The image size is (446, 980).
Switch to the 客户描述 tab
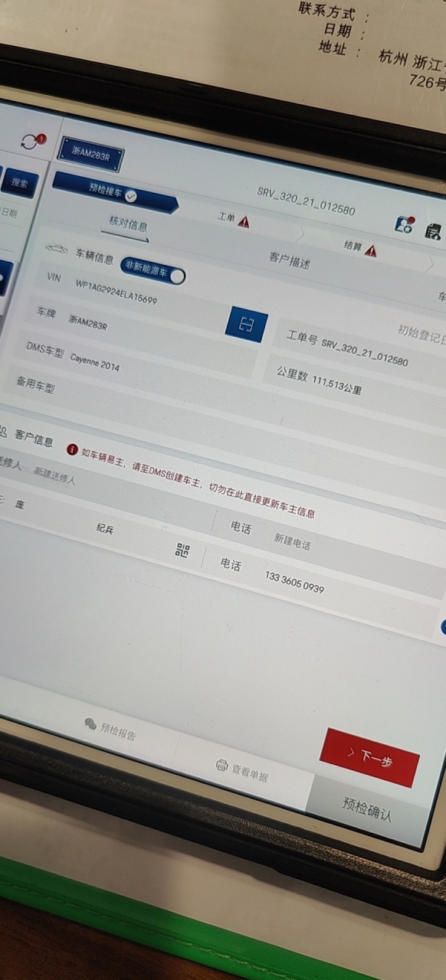[290, 260]
